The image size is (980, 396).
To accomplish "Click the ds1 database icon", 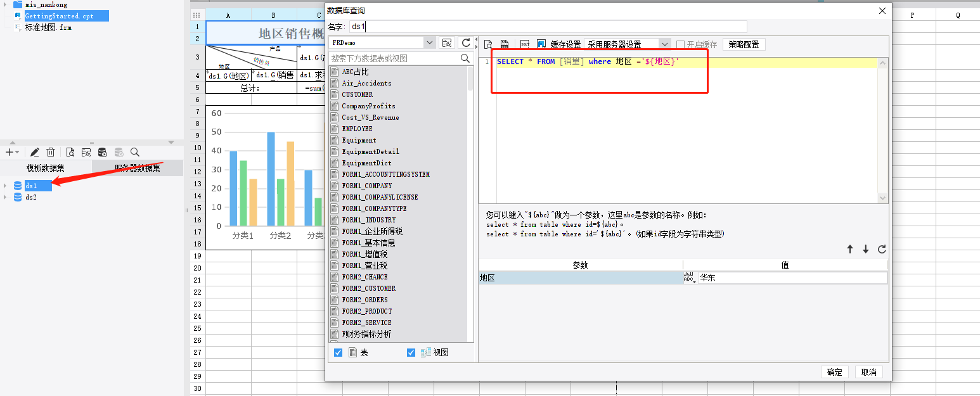I will pos(18,186).
